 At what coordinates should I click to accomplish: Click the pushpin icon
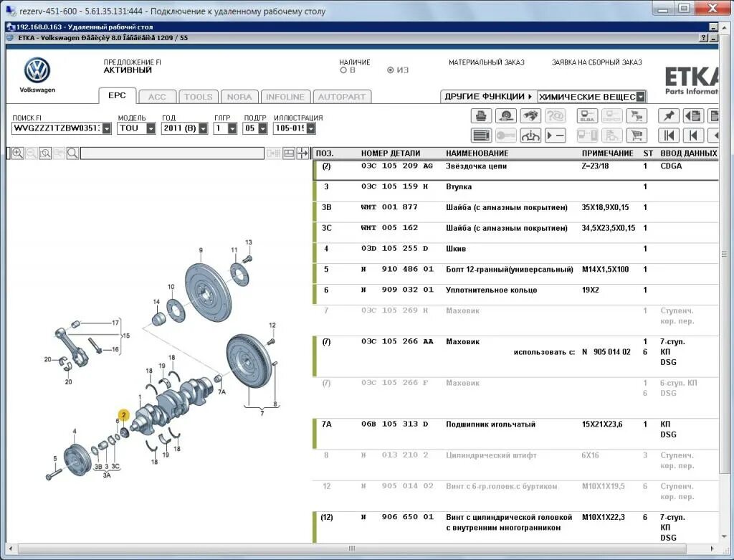669,115
